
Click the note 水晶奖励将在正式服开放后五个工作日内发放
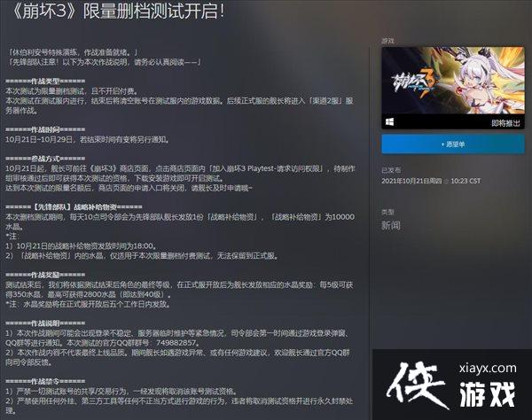point(88,304)
